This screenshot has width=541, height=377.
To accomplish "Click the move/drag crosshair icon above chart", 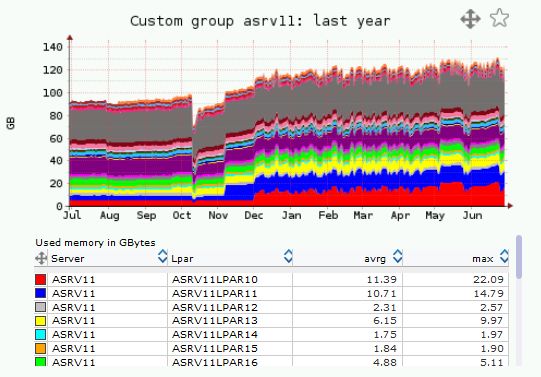I will point(470,19).
